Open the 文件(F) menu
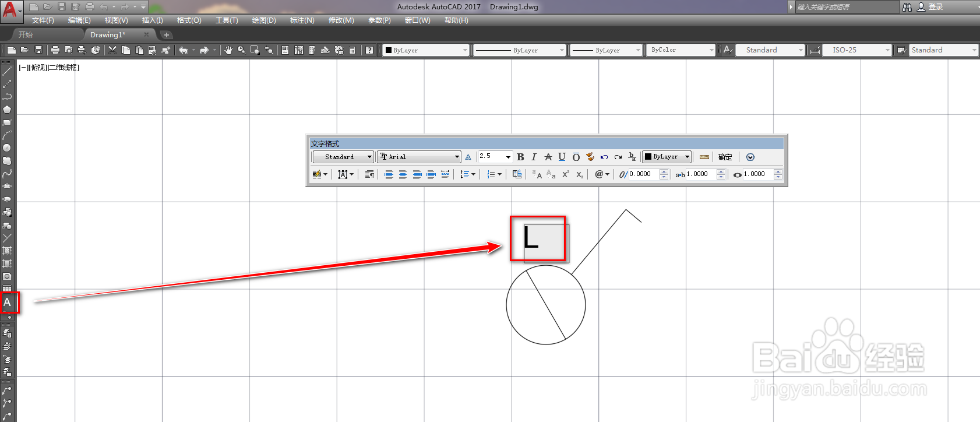 coord(43,20)
